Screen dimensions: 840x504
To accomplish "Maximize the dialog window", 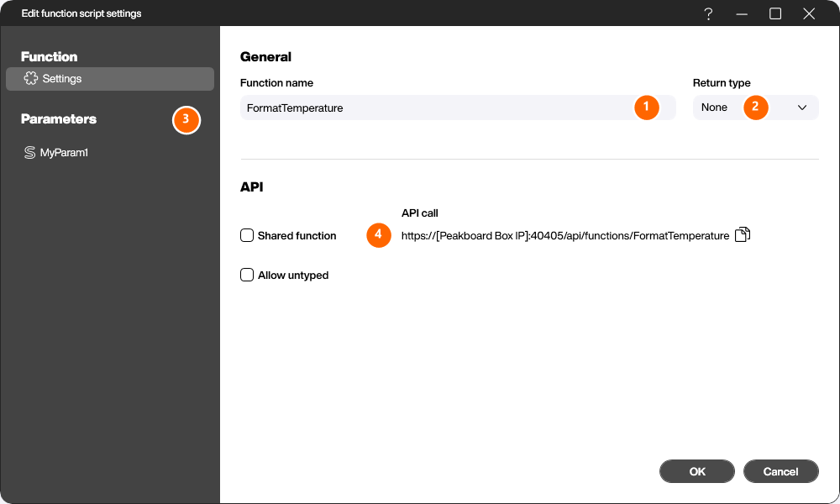I will point(775,13).
